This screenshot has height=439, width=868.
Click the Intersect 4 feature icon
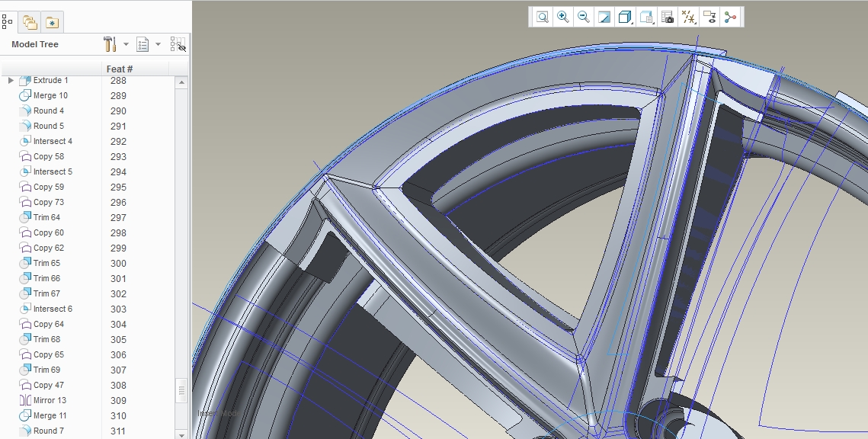(x=25, y=141)
